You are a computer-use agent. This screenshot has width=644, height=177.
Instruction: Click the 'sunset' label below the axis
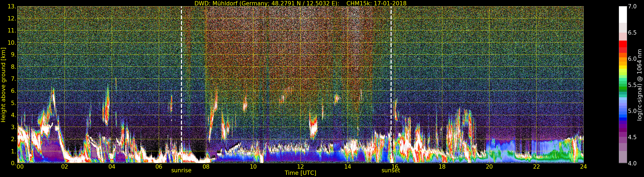[x=391, y=171]
